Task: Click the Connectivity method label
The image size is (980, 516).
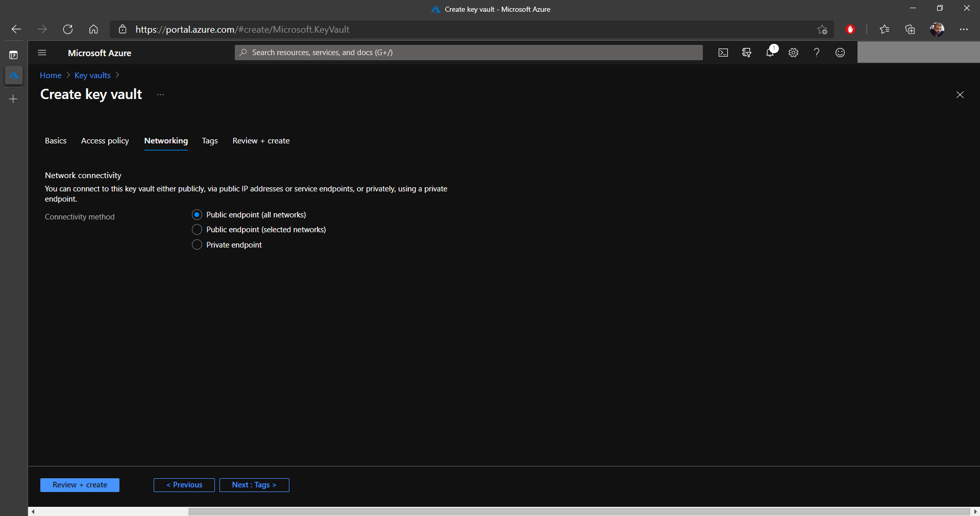Action: (80, 217)
